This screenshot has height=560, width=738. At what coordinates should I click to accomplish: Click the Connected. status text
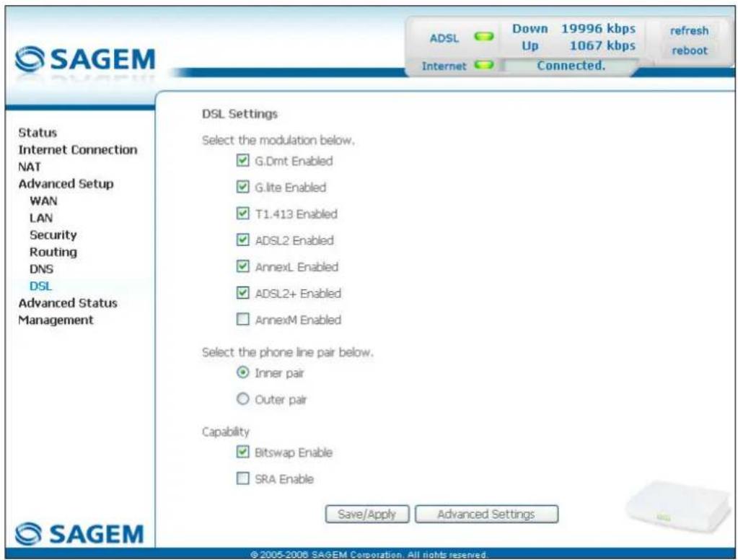pyautogui.click(x=571, y=66)
